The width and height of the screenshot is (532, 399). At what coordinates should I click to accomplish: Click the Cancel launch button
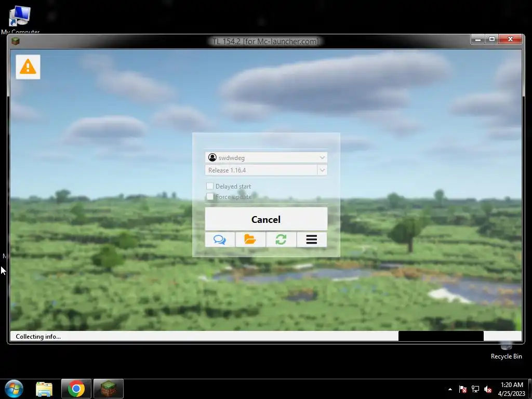[266, 219]
